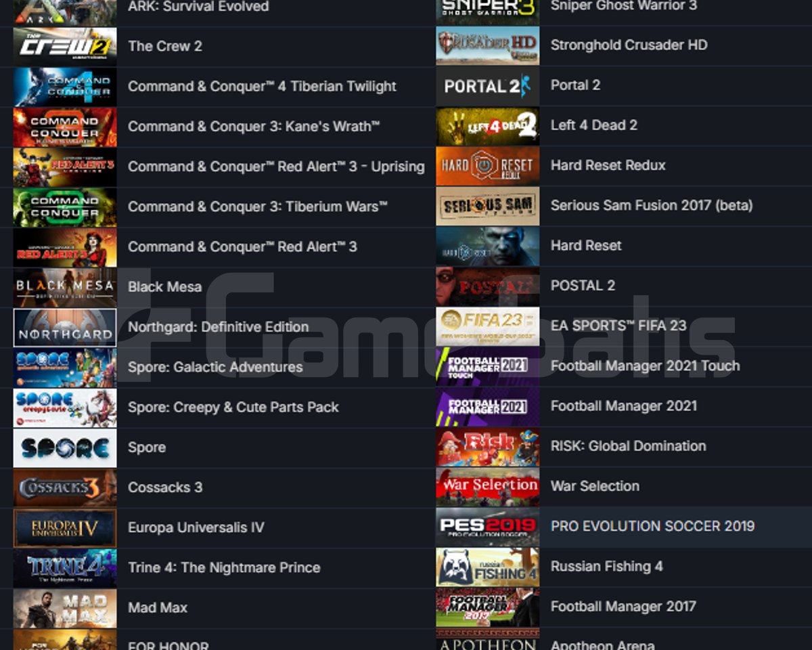Select the "Russian Fishing 4" title text
812x650 pixels.
click(x=606, y=567)
